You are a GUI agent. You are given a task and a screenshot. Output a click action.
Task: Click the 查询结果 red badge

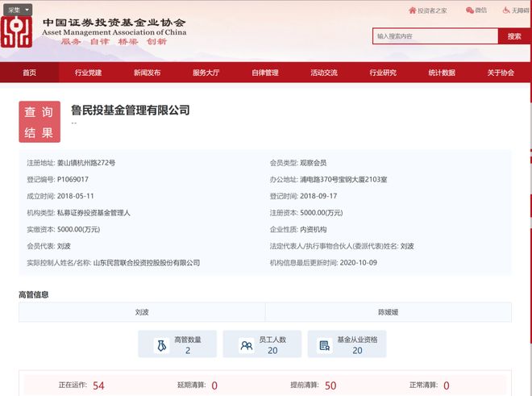point(39,122)
